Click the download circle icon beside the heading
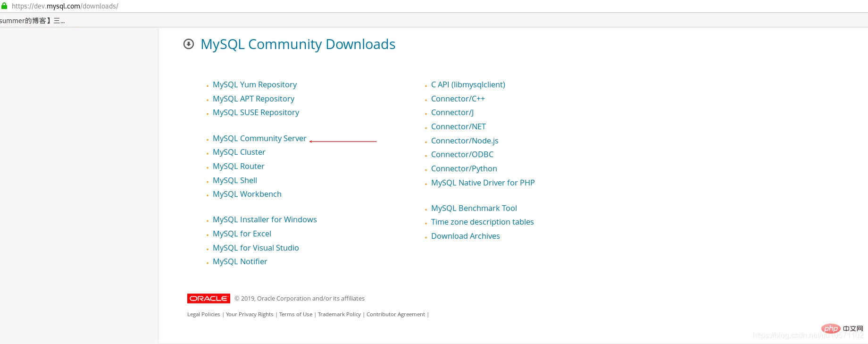The width and height of the screenshot is (868, 344). 189,44
